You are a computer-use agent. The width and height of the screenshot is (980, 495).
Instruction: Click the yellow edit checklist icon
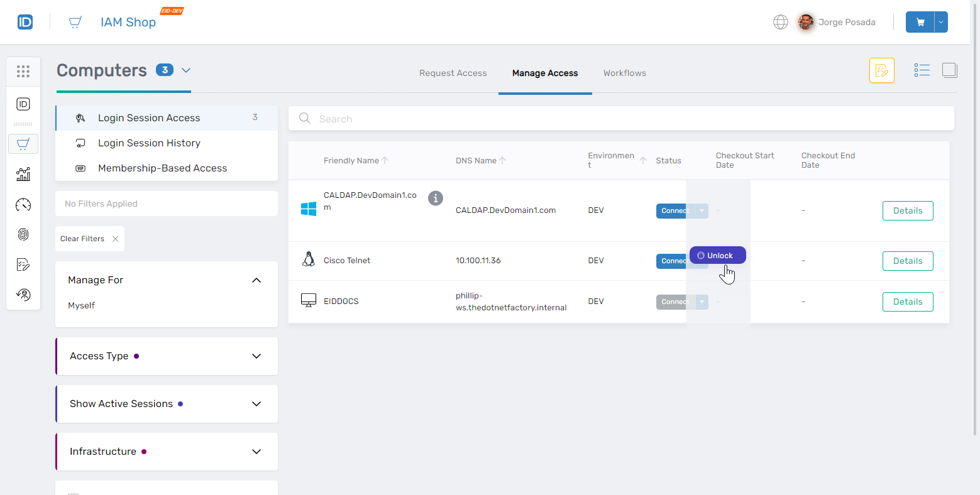tap(881, 70)
